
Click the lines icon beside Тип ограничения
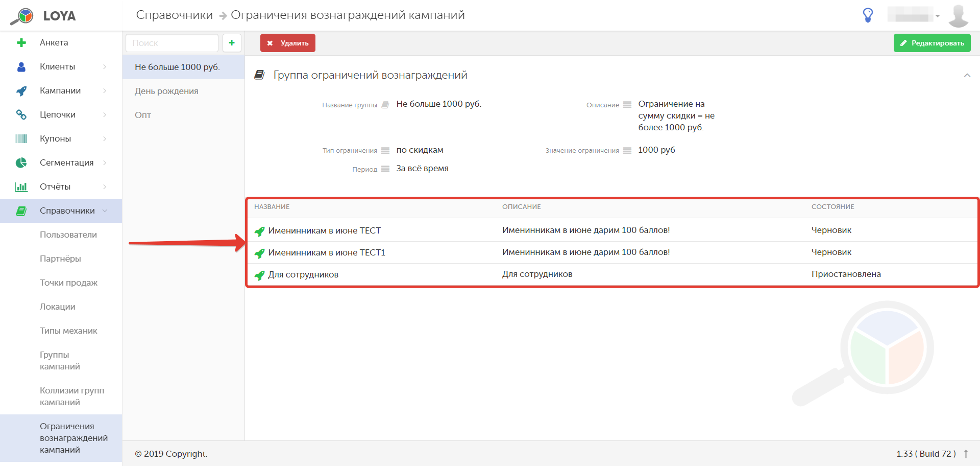385,150
